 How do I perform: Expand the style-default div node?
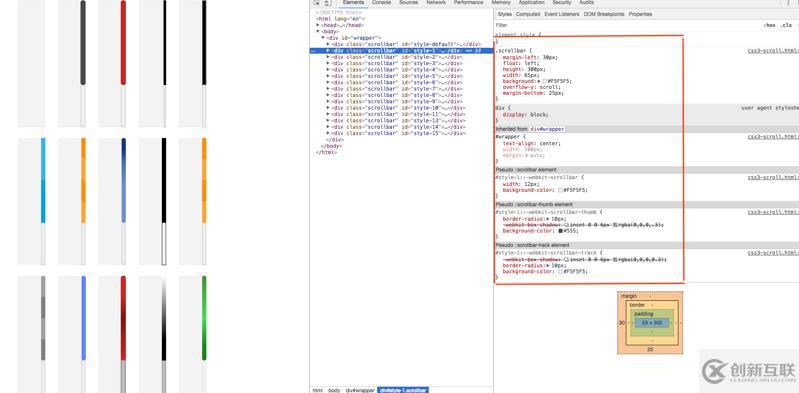[x=328, y=44]
